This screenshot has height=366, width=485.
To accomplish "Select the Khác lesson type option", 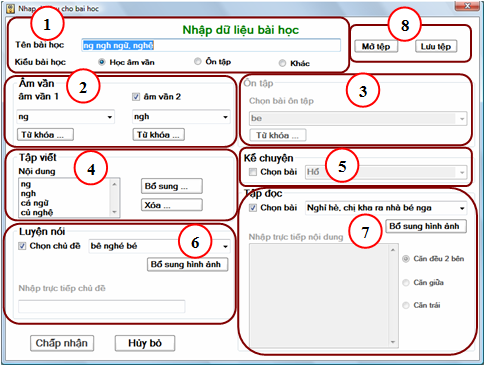I will coord(282,63).
